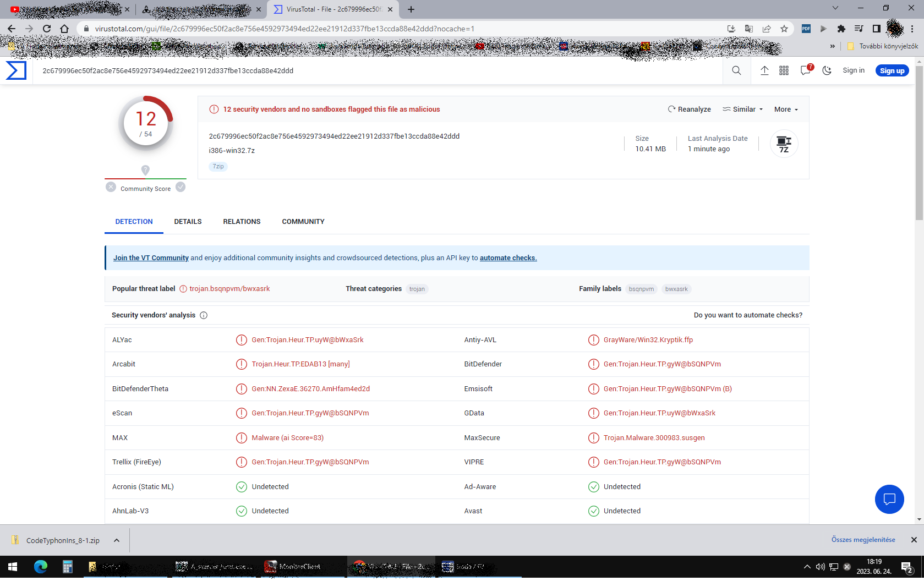Click the bwxasrk family label
Image resolution: width=924 pixels, height=581 pixels.
click(x=676, y=289)
